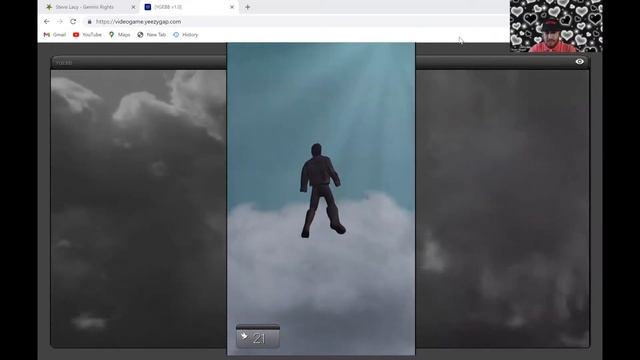Screen dimensions: 640x360
Task: Open a new browser tab with plus
Action: (247, 7)
